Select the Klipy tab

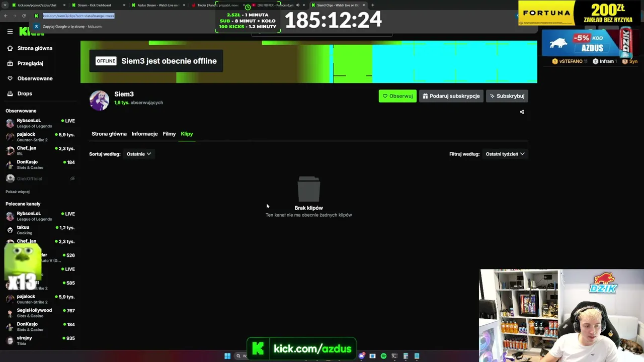pos(187,134)
